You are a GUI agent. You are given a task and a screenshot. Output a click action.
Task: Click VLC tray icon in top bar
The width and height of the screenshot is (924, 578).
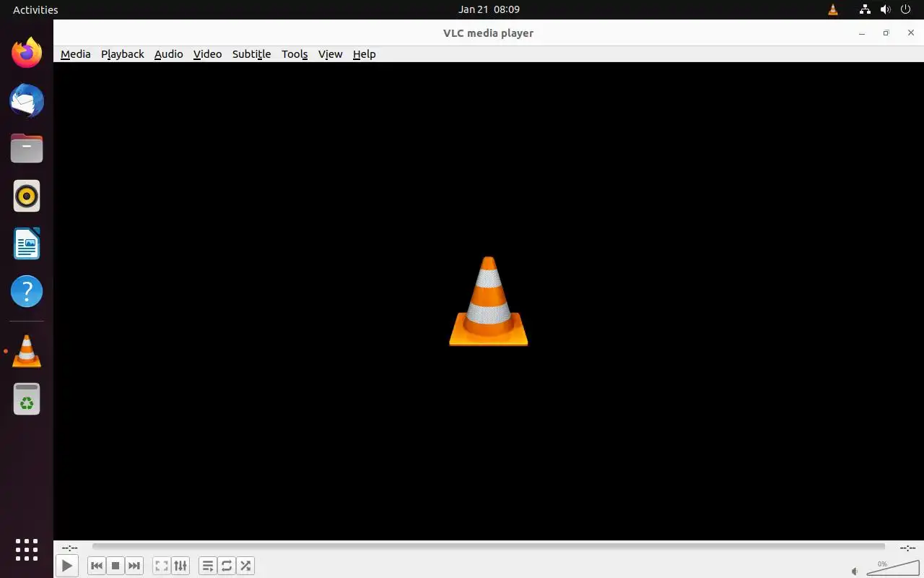(833, 9)
